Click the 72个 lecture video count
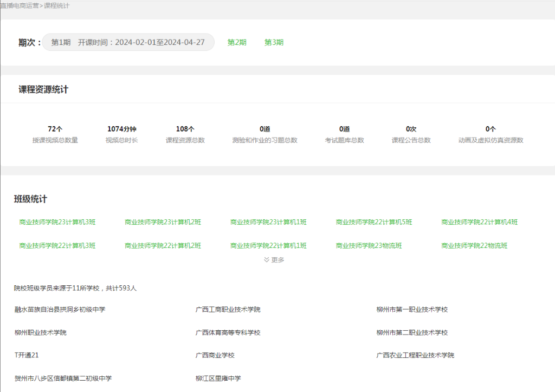555x392 pixels. tap(55, 129)
